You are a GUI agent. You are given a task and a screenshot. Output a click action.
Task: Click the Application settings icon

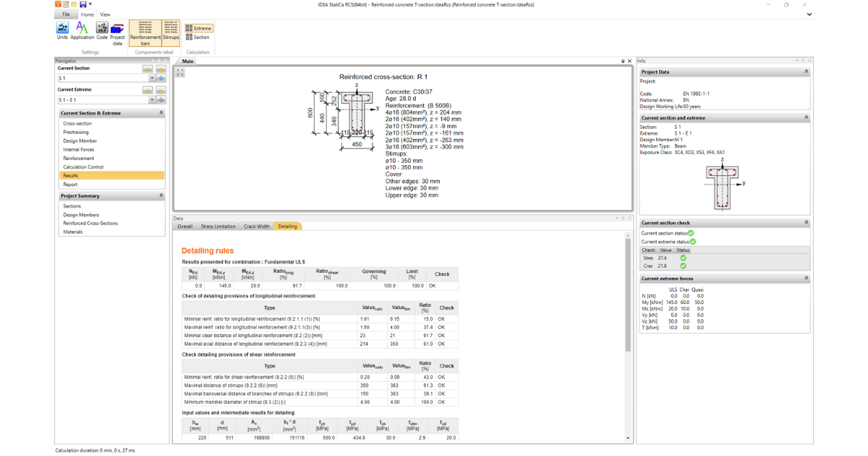[82, 29]
